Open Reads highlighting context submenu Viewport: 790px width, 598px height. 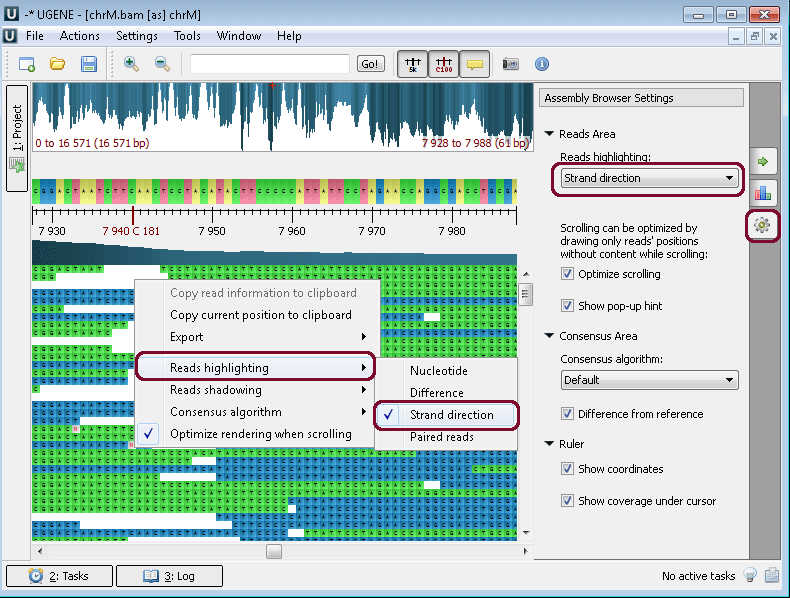tap(255, 368)
